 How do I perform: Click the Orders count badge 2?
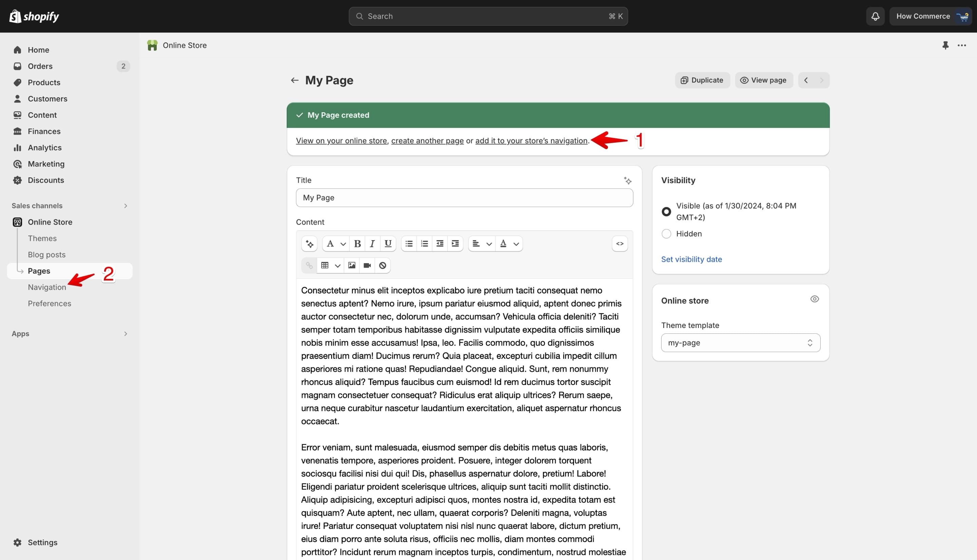[x=123, y=66]
